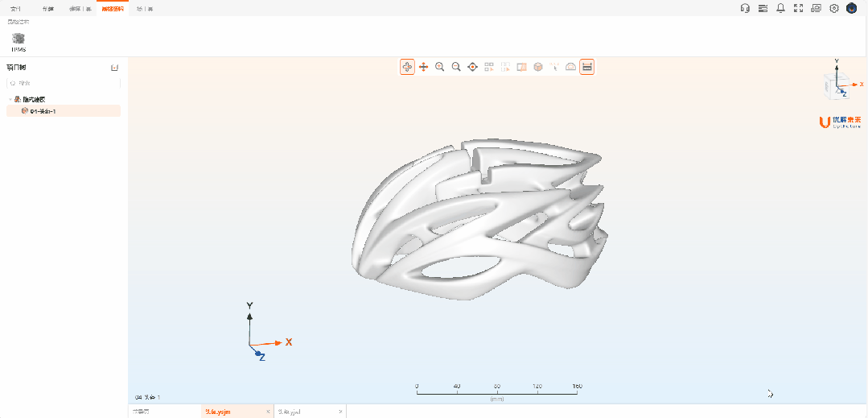Open the first (File) menu tab
Viewport: 868px width, 418px height.
[x=15, y=9]
